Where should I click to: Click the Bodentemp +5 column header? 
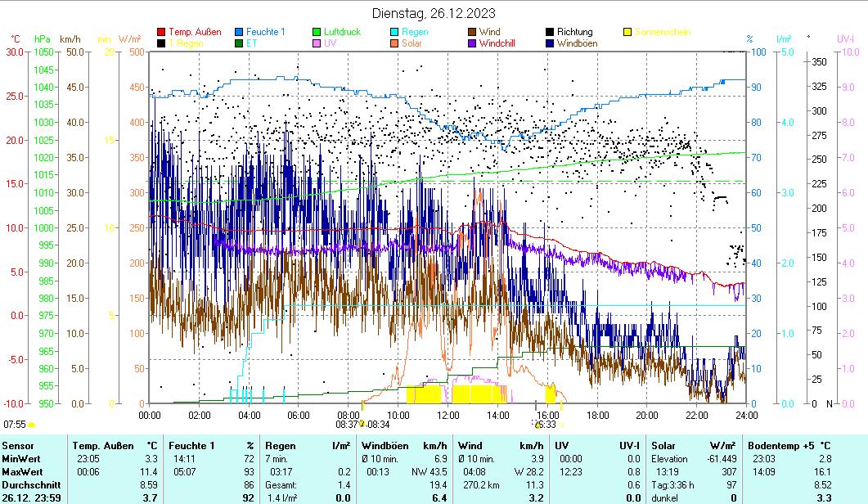pos(778,445)
